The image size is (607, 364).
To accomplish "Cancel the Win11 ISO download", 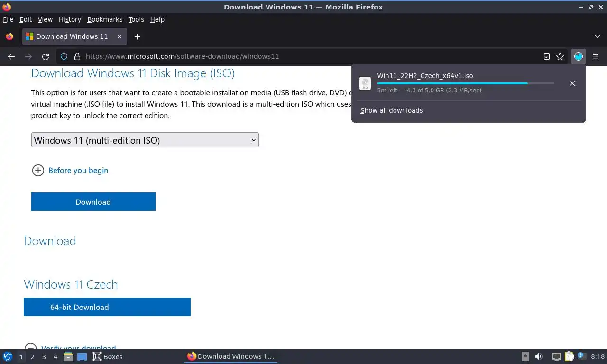I will [572, 83].
